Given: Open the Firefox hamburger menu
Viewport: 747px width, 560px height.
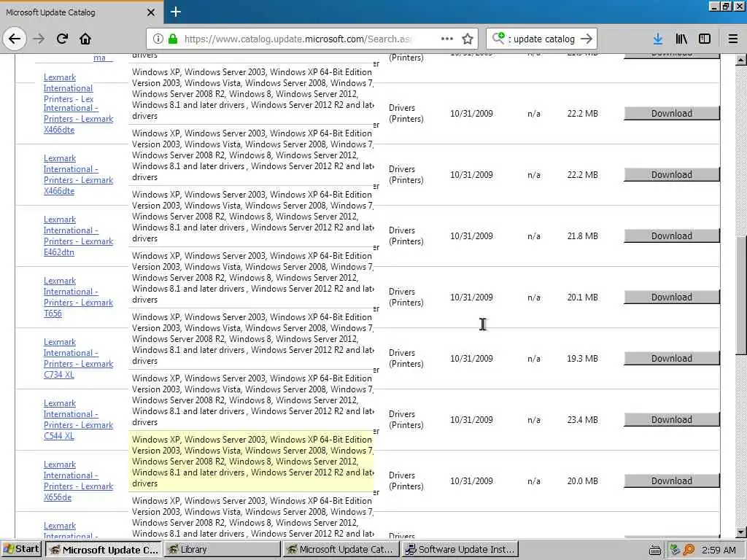Looking at the screenshot, I should tap(732, 39).
